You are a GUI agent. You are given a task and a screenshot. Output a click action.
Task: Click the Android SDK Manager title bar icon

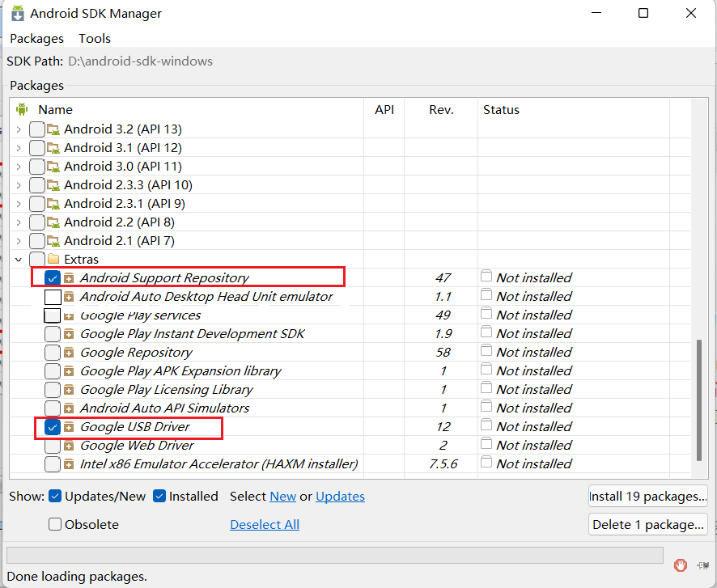[x=17, y=13]
